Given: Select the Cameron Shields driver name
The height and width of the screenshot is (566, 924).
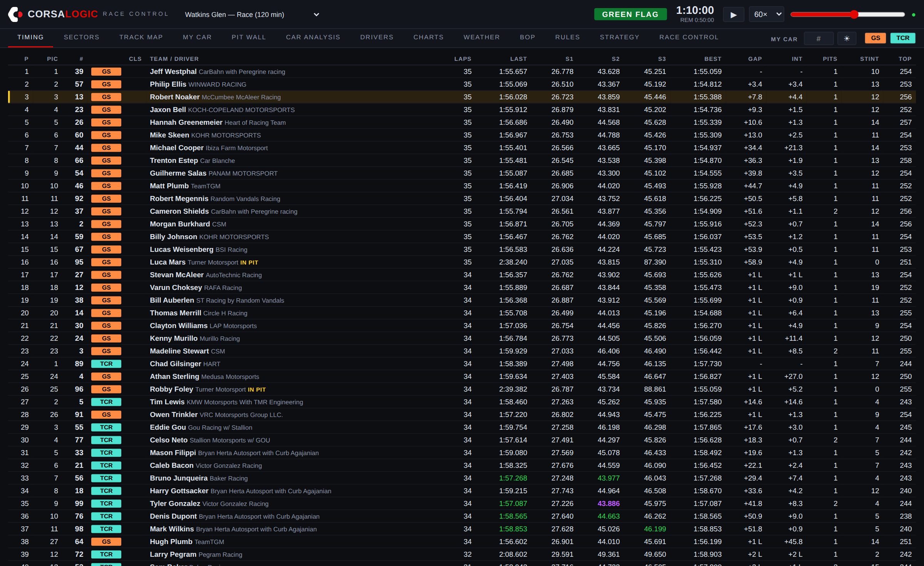Looking at the screenshot, I should (179, 211).
